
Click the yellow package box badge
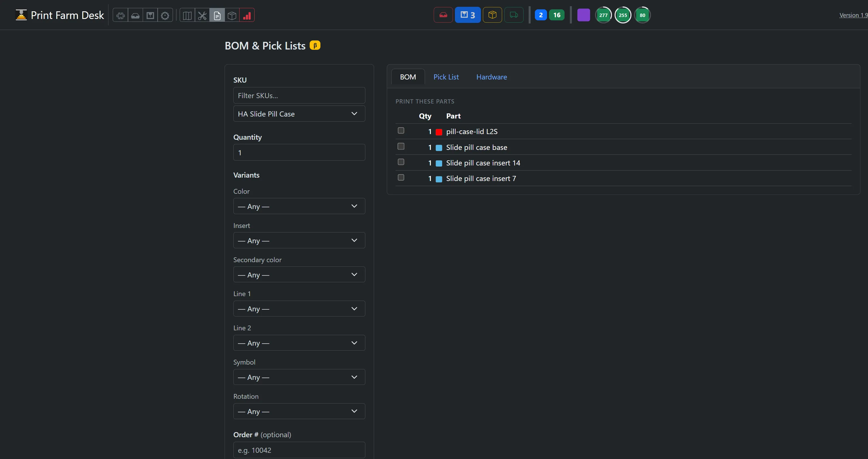pos(492,15)
